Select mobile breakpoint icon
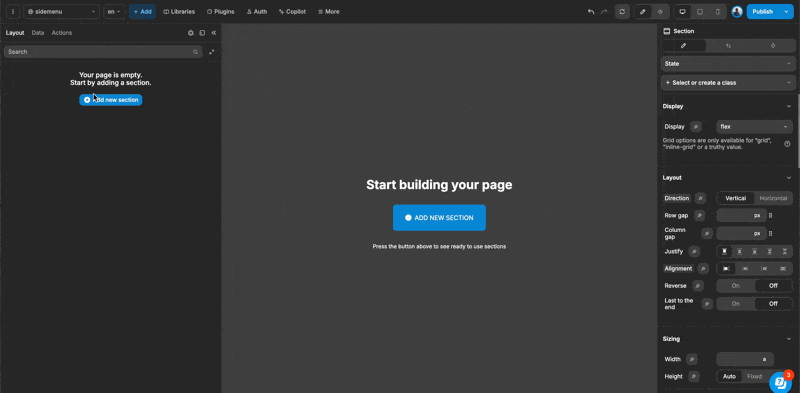Viewport: 800px width, 393px height. (x=717, y=12)
